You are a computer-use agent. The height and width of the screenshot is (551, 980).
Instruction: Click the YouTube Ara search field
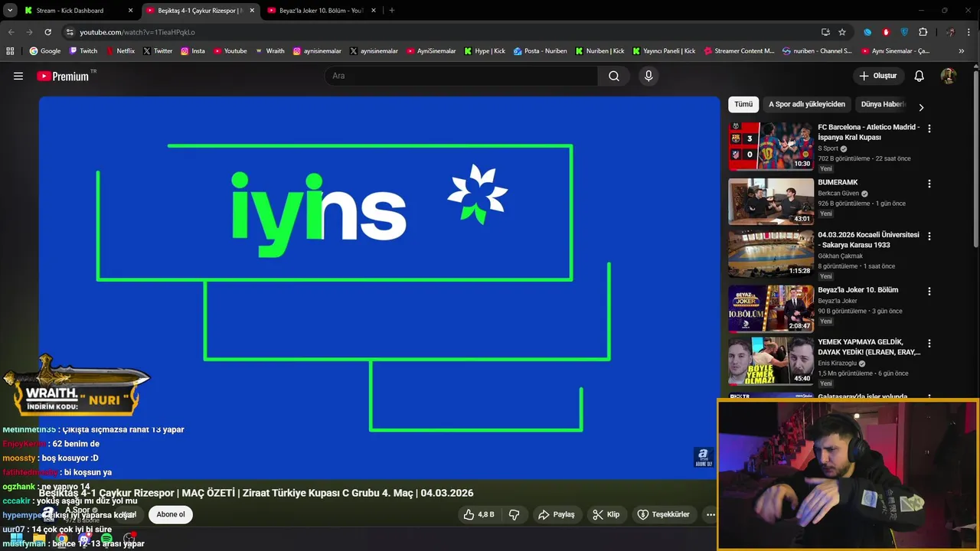461,76
